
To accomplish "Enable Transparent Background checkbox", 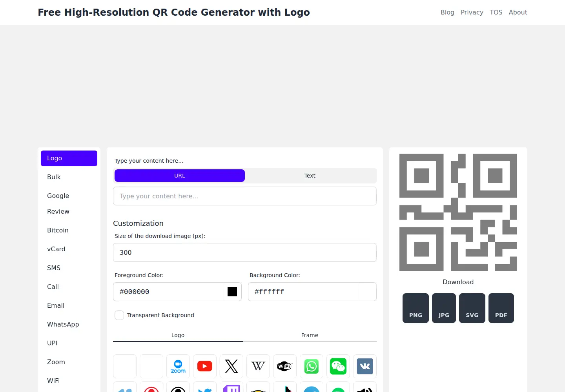I will tap(119, 315).
